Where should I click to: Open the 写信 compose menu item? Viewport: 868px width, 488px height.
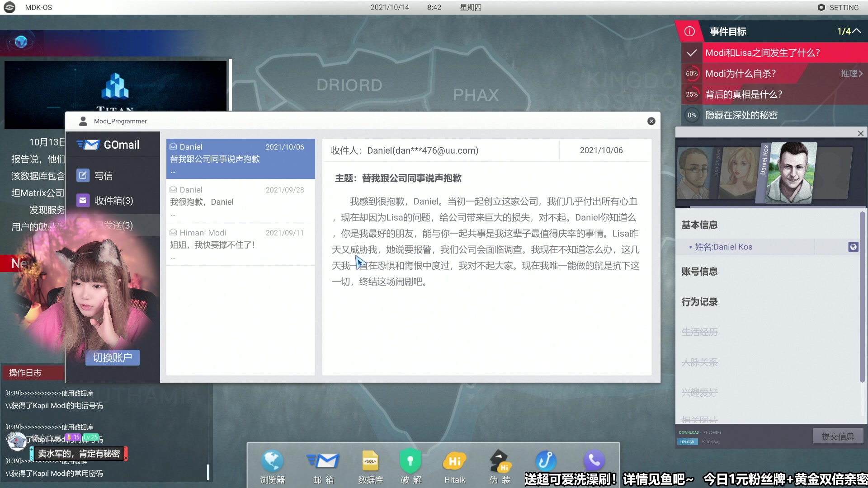[113, 175]
